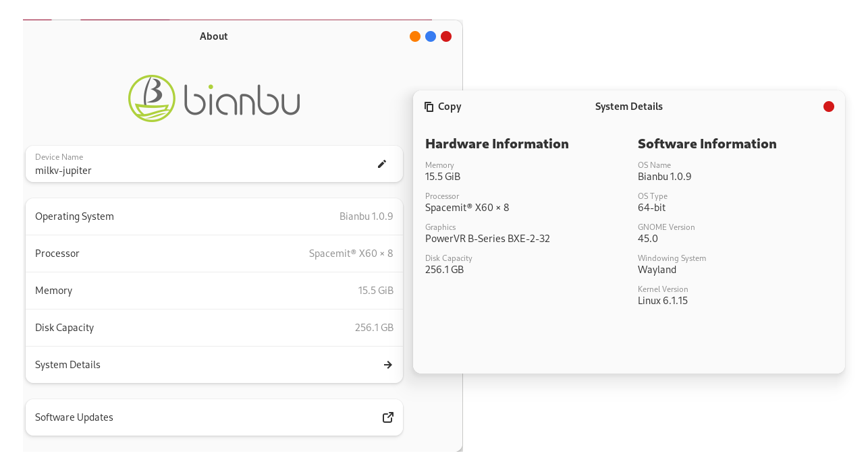
Task: Click the Copy button label
Action: [450, 107]
